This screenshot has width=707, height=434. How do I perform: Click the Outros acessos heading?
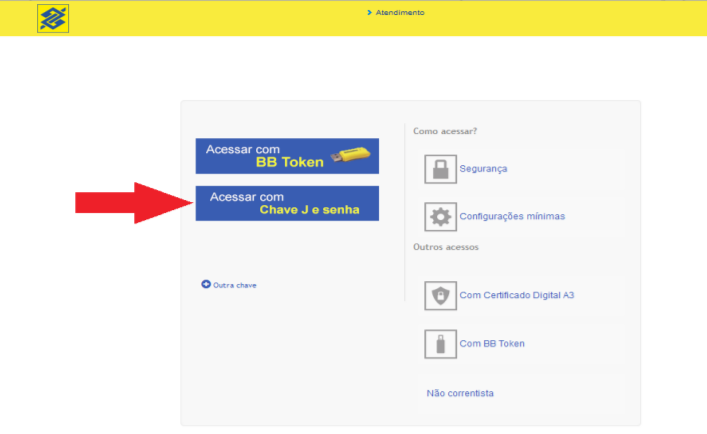(446, 247)
